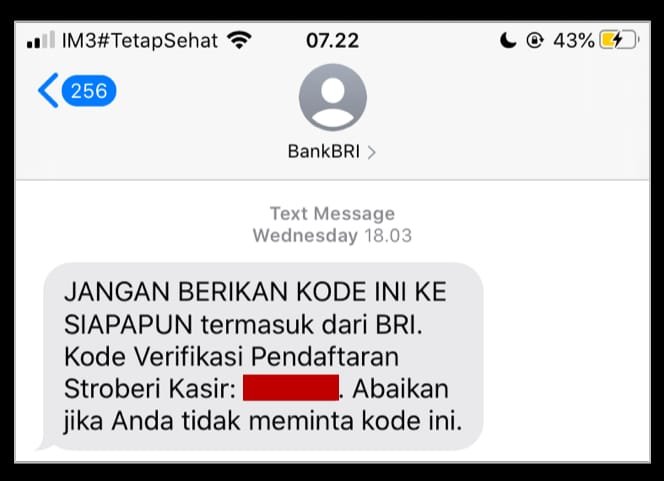Screen dimensions: 664x481
Task: Tap the BankBRI sender name
Action: point(324,152)
